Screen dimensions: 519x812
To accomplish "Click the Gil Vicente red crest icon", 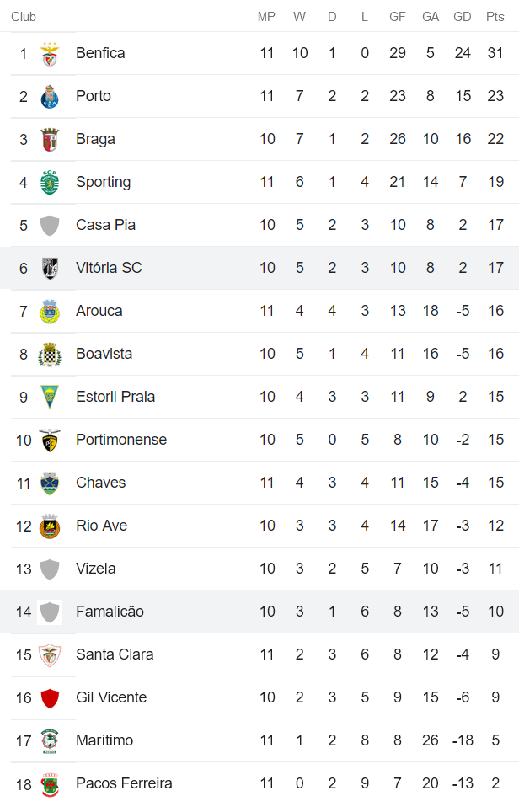I will pyautogui.click(x=50, y=698).
